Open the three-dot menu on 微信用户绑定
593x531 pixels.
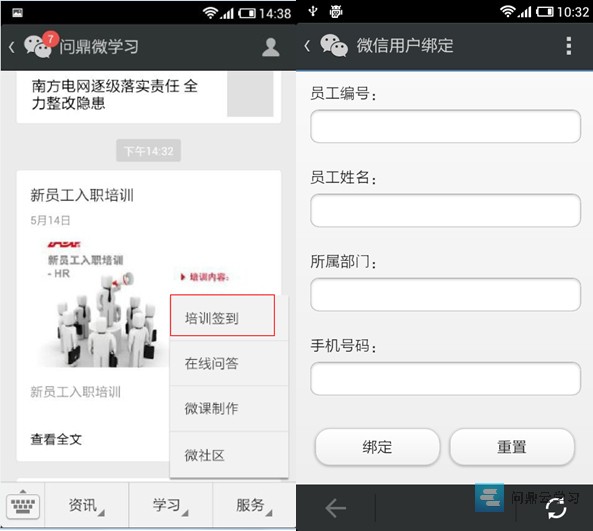pos(568,46)
